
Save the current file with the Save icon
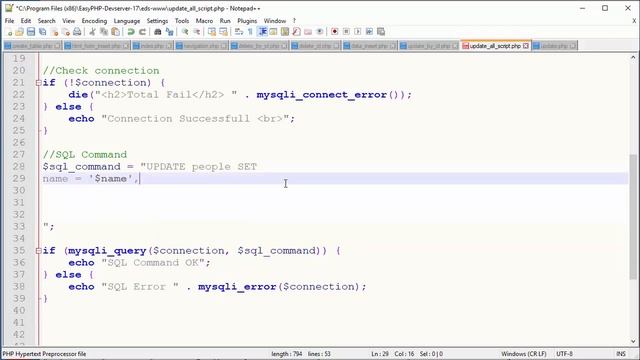31,32
